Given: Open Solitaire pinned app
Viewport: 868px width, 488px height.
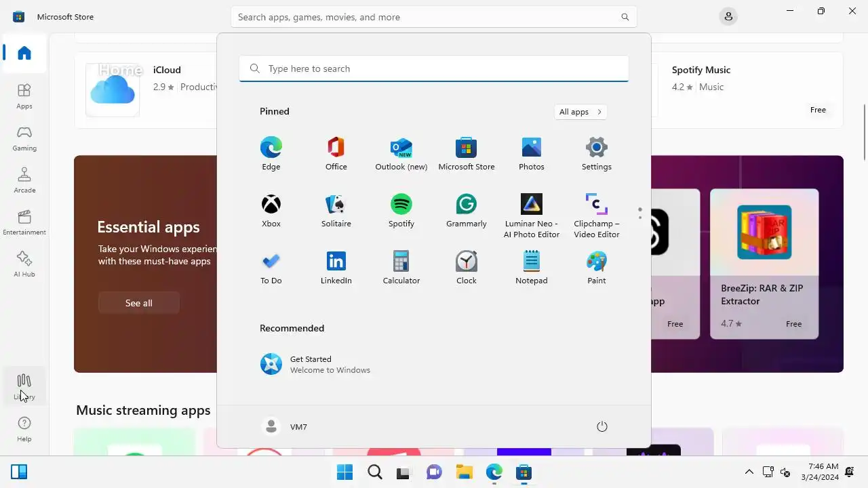Looking at the screenshot, I should click(x=336, y=211).
